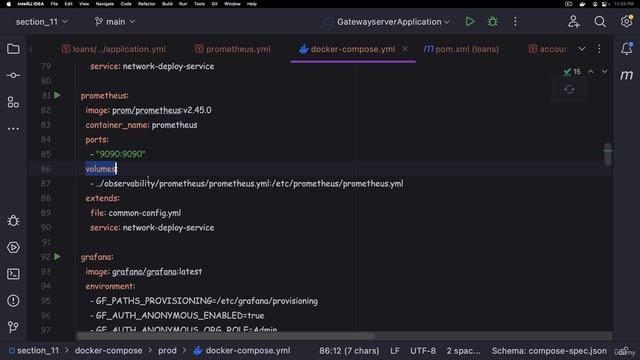This screenshot has width=640, height=360.
Task: Follow prom/prometheus image link
Action: coord(147,110)
